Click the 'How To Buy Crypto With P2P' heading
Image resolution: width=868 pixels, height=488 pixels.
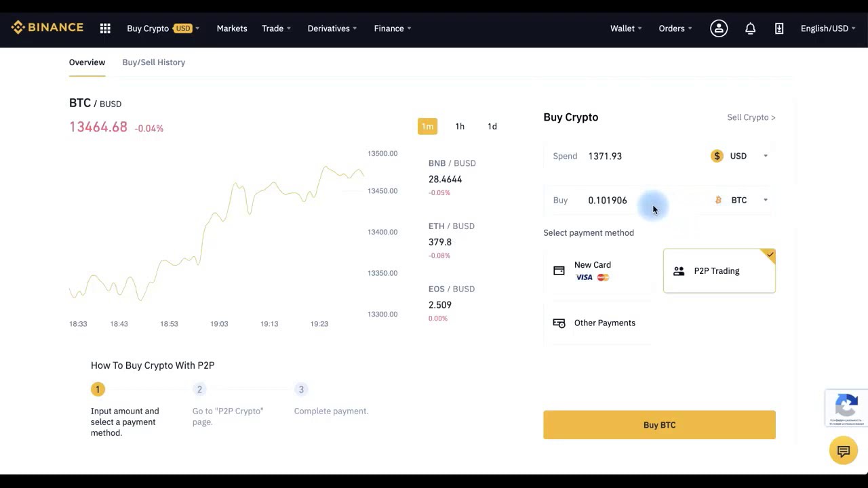coord(153,365)
